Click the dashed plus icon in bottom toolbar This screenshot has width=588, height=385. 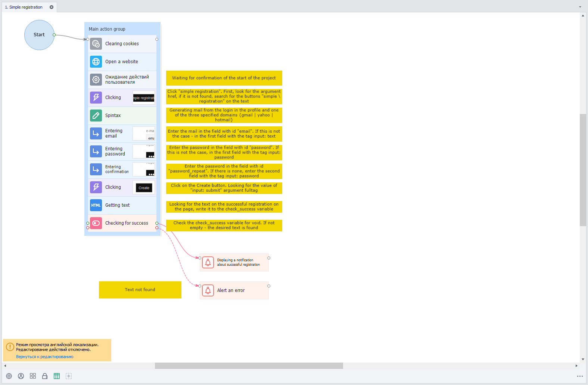point(69,376)
